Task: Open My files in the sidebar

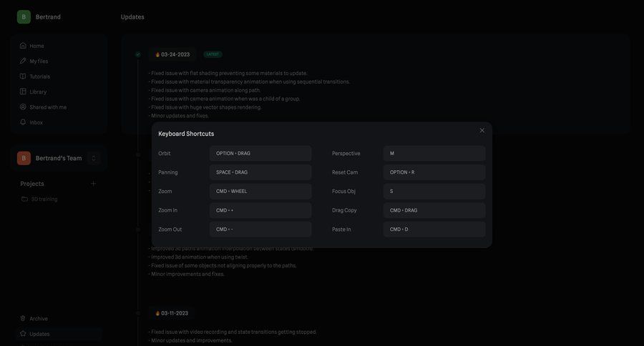Action: point(59,61)
